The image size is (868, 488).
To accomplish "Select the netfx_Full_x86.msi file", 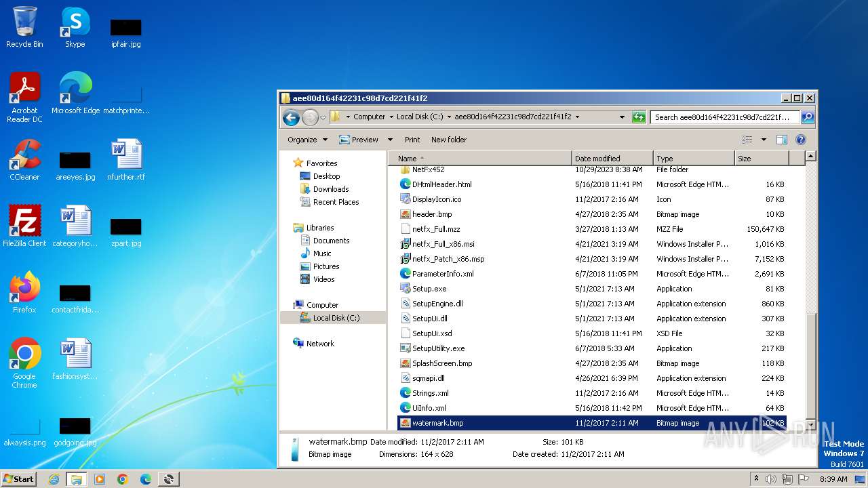I will pyautogui.click(x=591, y=244).
